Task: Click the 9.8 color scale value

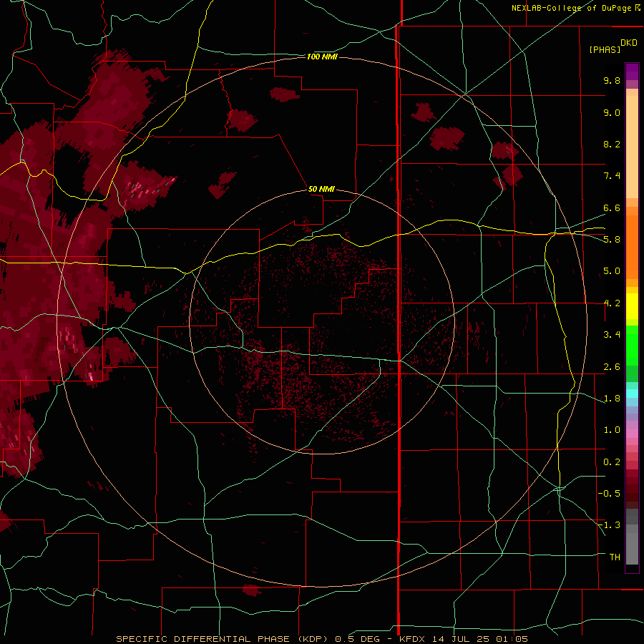Action: (612, 80)
